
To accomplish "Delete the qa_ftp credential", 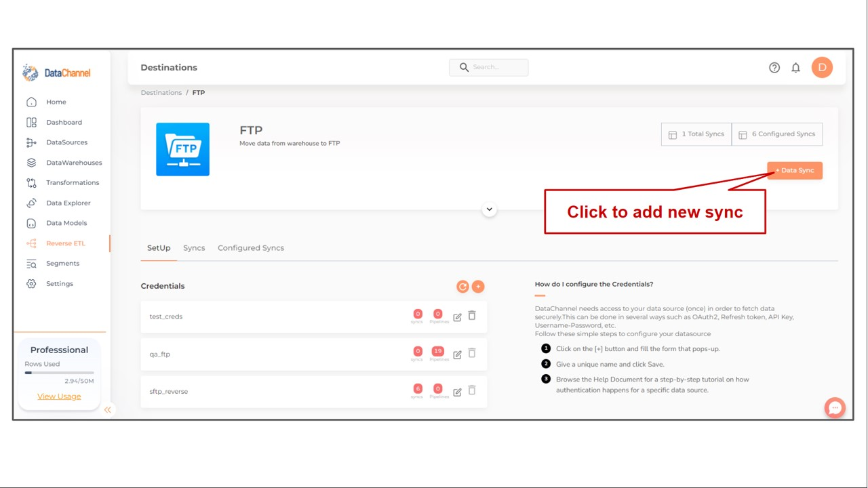I will [472, 353].
